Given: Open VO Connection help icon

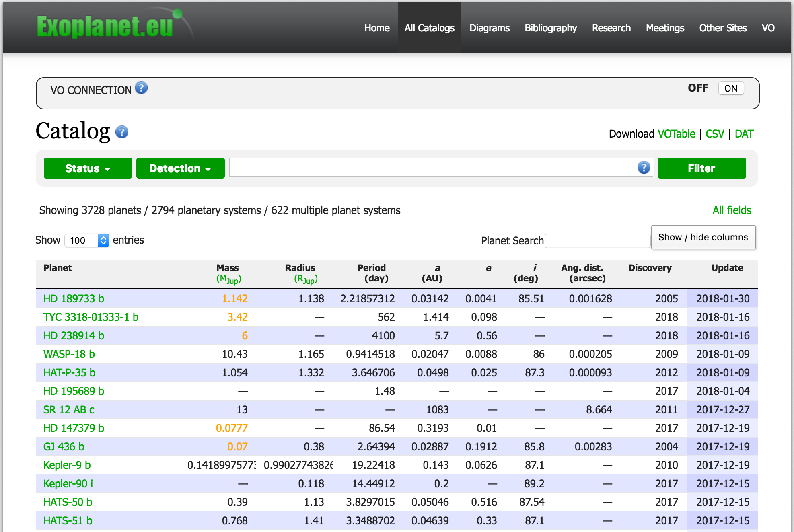Looking at the screenshot, I should (141, 88).
